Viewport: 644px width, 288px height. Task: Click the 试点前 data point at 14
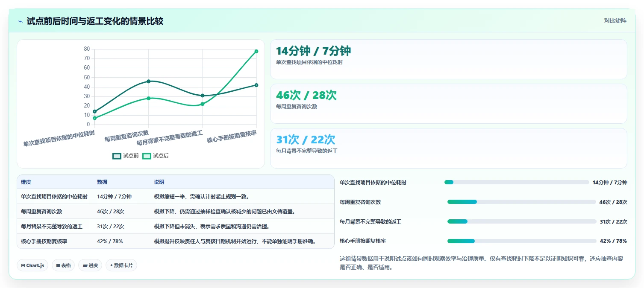(x=94, y=111)
